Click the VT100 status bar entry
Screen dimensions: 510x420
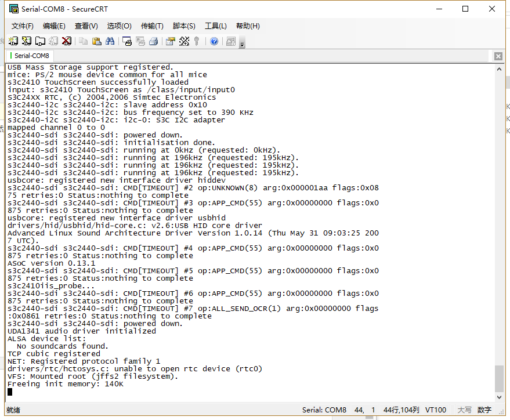tap(436, 410)
